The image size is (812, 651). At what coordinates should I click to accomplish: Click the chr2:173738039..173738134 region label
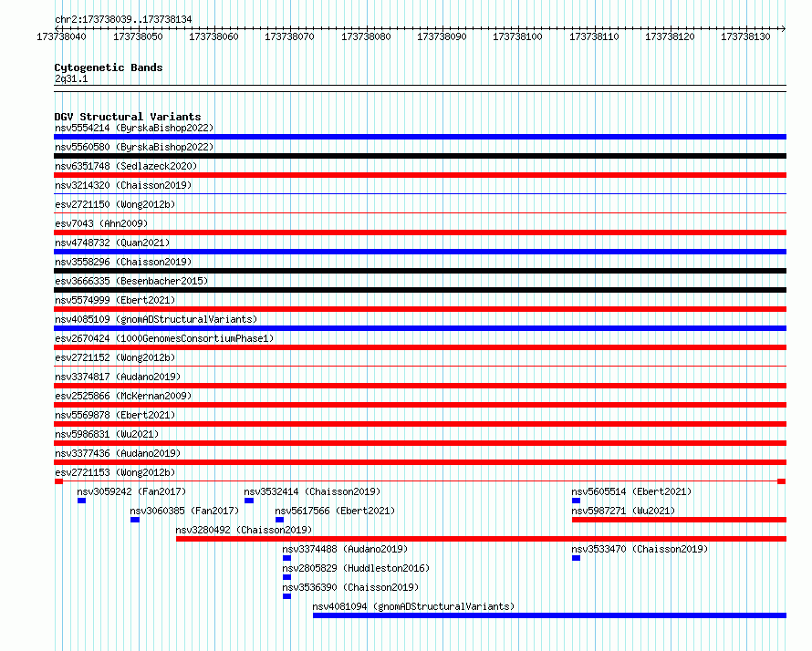[x=123, y=19]
